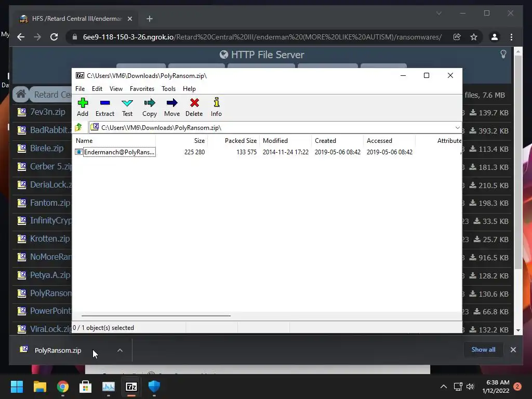532x399 pixels.
Task: Sort by Accessed column header
Action: tap(390, 140)
